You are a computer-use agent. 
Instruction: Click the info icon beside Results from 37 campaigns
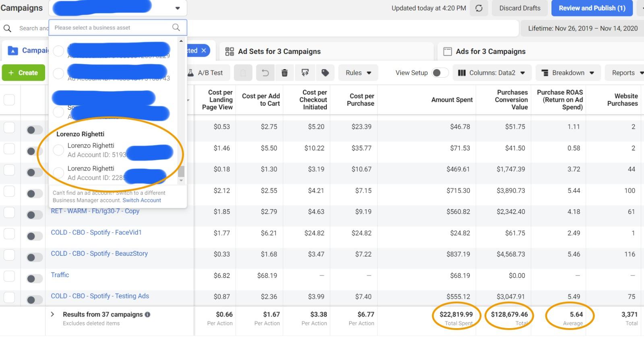click(148, 314)
